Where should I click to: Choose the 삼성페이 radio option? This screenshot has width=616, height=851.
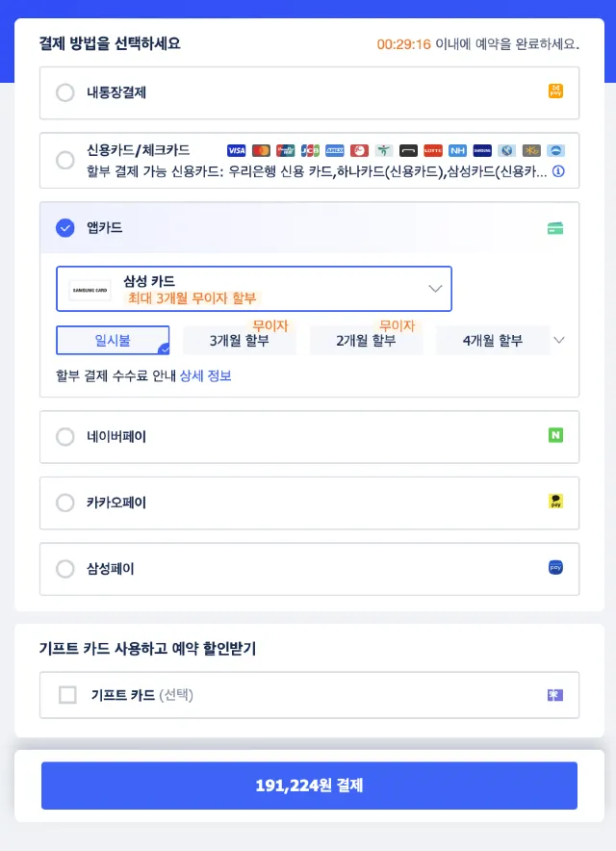point(65,569)
